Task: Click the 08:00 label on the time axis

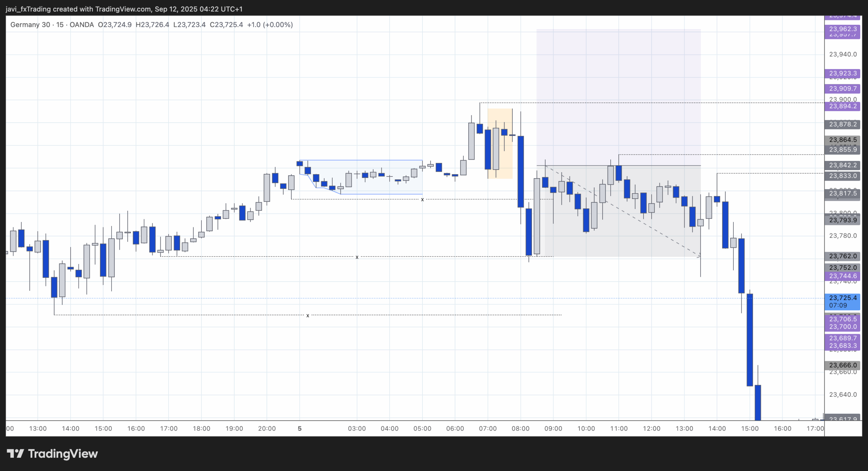Action: (521, 428)
